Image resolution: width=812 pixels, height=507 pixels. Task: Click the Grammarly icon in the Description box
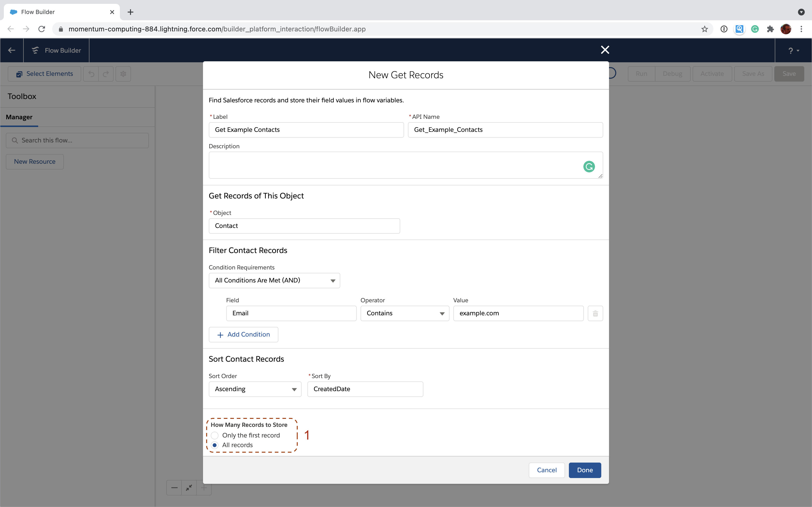tap(589, 167)
